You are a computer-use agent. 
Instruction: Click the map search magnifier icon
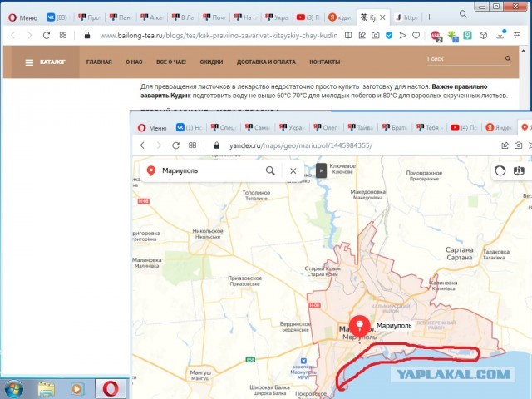point(270,170)
